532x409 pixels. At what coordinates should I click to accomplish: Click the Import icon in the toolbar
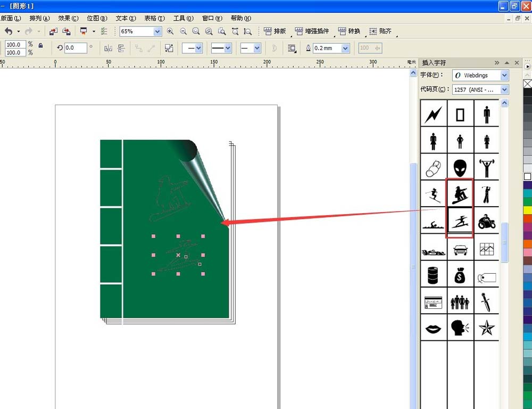tap(53, 31)
